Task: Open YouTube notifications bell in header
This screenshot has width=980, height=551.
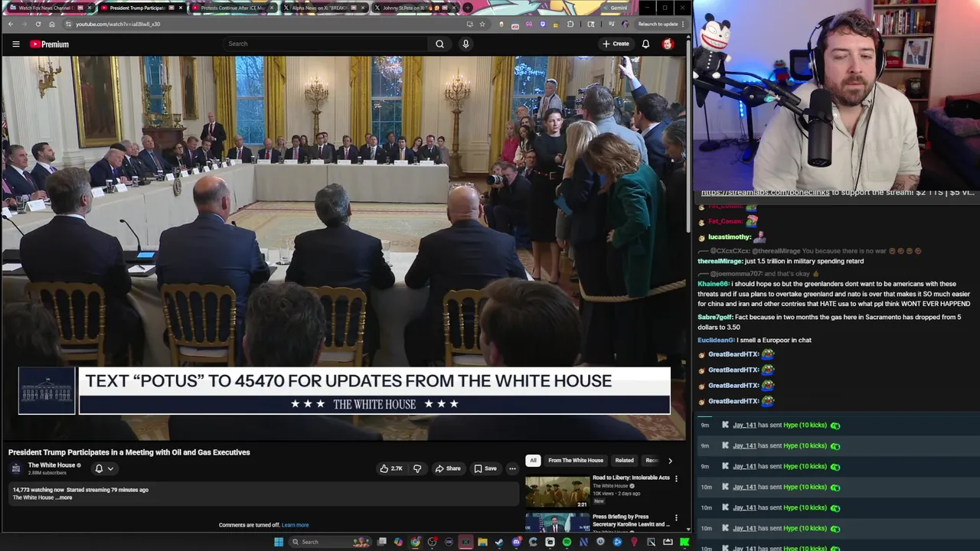Action: click(x=645, y=44)
